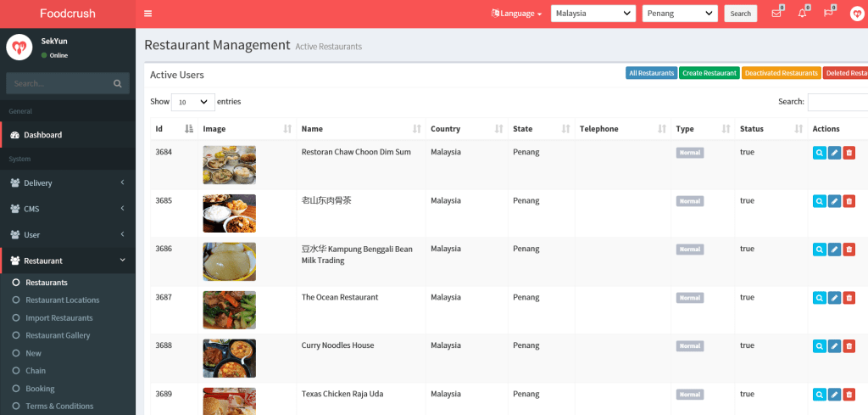Click the hamburger sidebar toggle icon
The image size is (868, 415).
148,14
